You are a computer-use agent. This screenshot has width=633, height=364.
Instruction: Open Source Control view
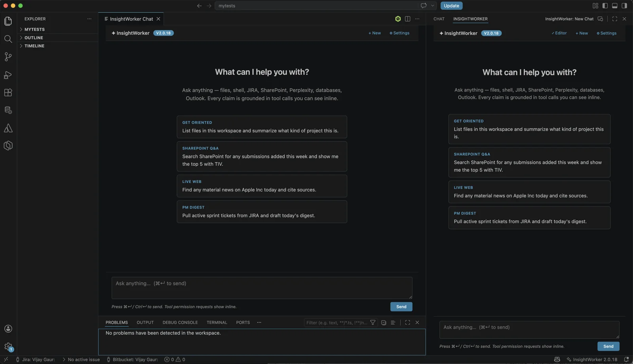pyautogui.click(x=8, y=57)
